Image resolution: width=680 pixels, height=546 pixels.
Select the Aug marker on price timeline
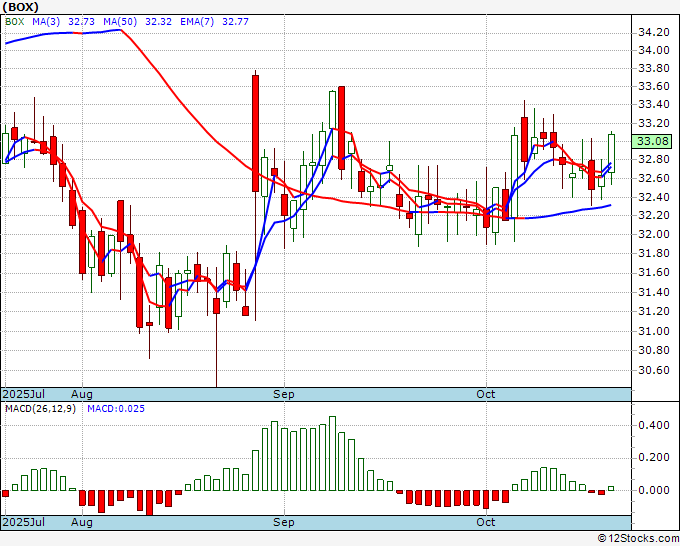point(82,394)
